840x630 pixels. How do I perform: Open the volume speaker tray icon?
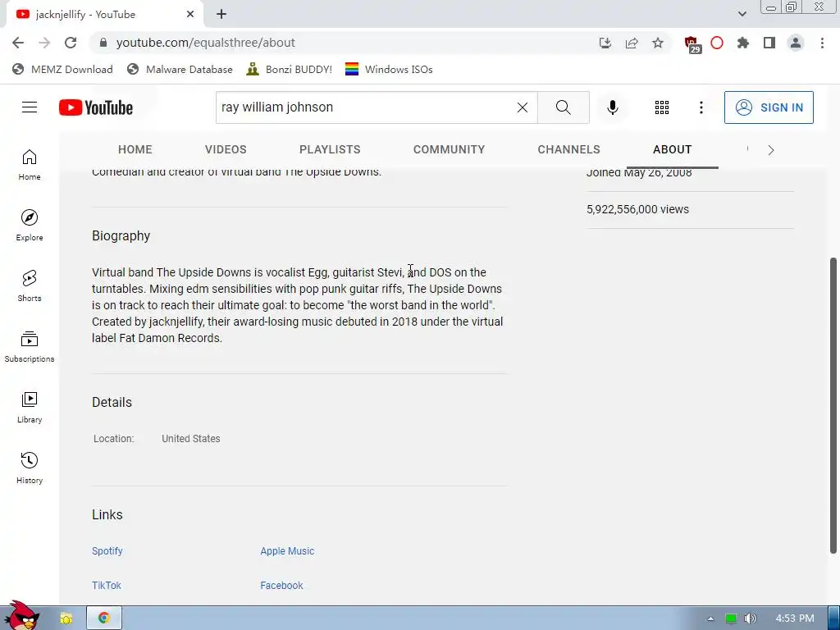(x=750, y=619)
